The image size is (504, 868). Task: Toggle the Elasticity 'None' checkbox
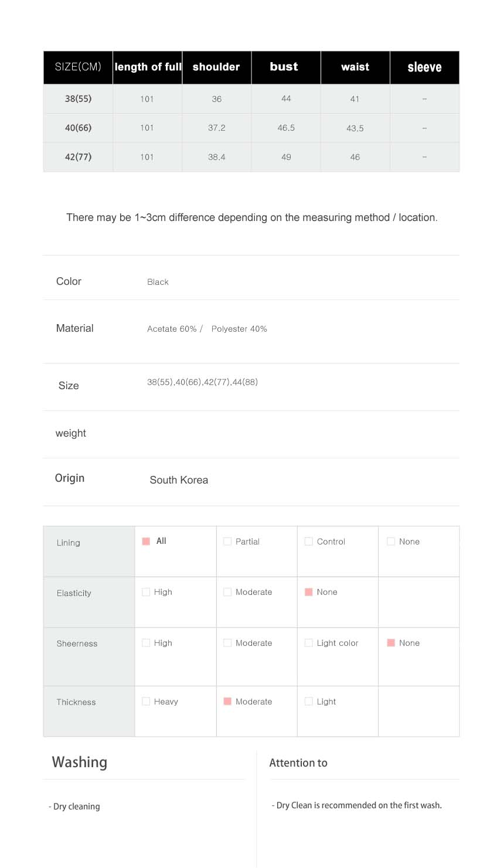tap(309, 592)
